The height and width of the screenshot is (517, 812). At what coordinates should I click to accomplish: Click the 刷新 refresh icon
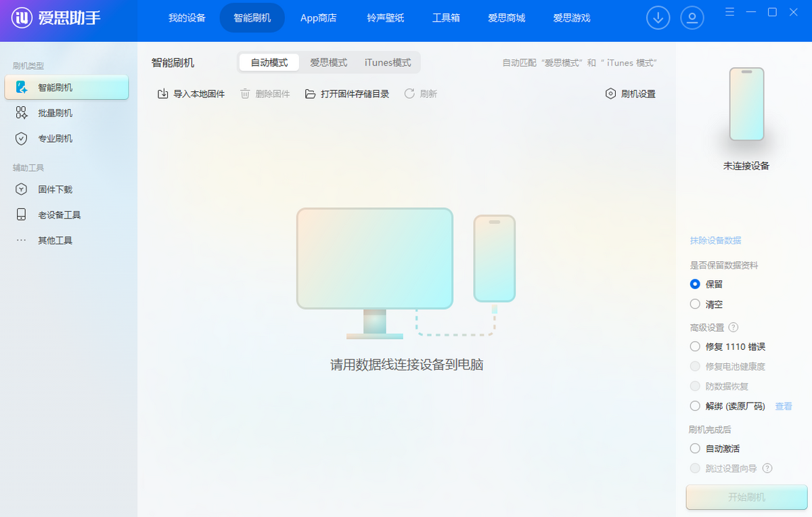tap(409, 93)
